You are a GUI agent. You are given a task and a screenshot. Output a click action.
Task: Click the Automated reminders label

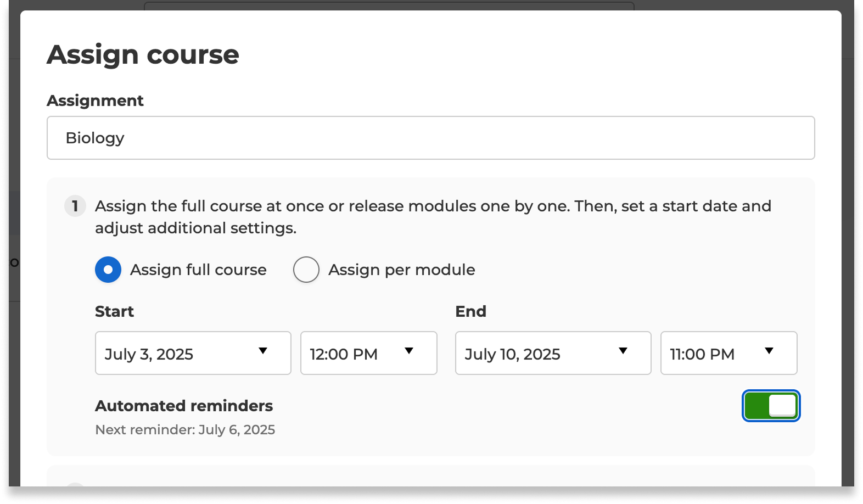click(x=184, y=406)
